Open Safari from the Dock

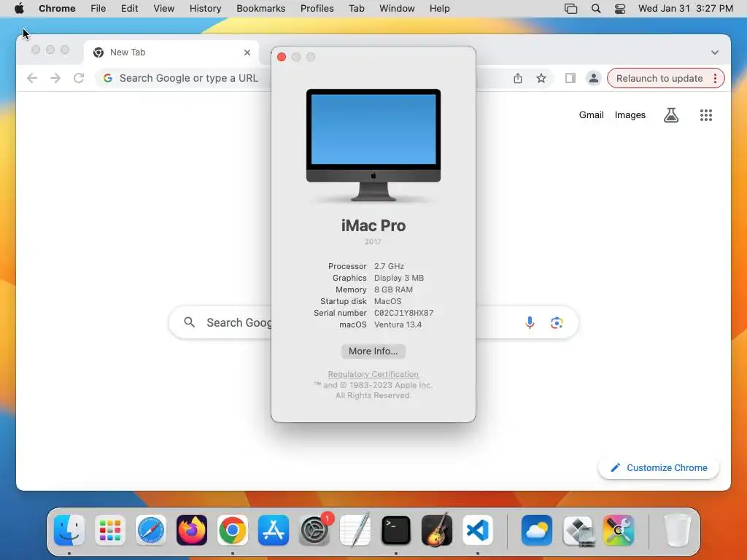coord(151,529)
